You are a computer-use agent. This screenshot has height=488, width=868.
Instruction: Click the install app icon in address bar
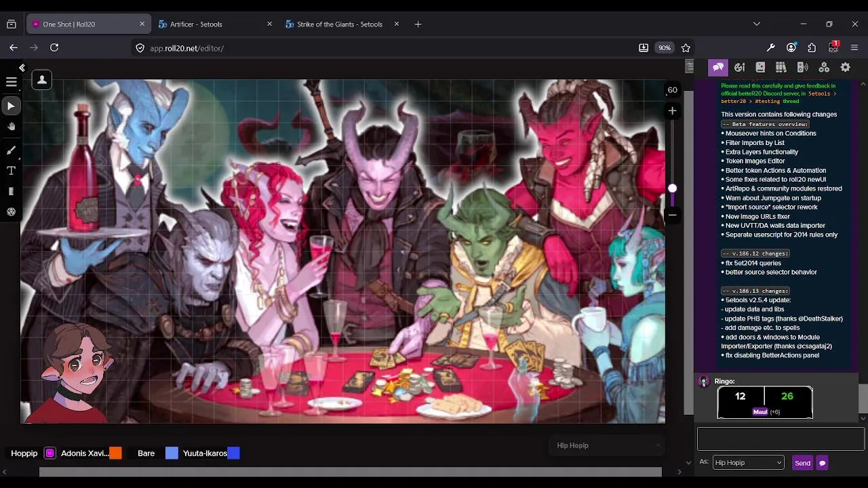coord(643,48)
